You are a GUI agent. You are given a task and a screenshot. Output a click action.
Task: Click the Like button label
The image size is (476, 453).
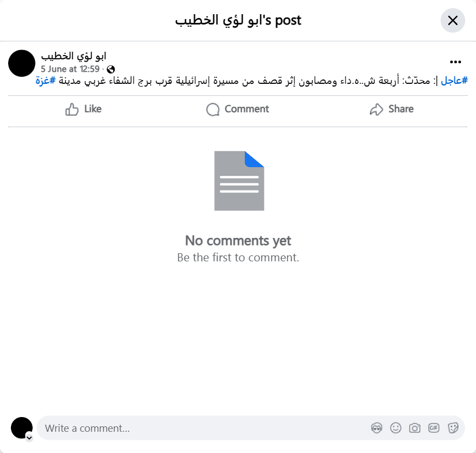[x=93, y=109]
